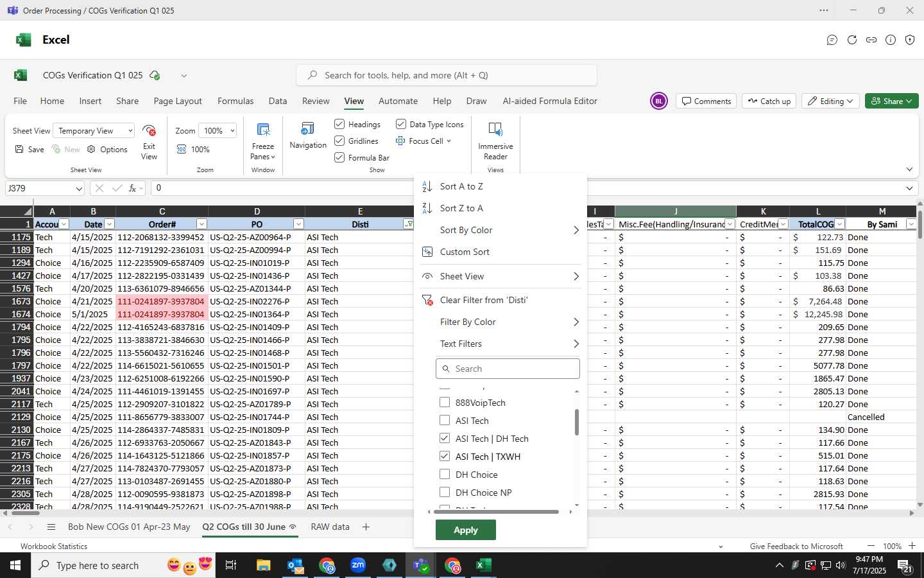The height and width of the screenshot is (578, 924).
Task: Click the BL account avatar
Action: pyautogui.click(x=659, y=101)
